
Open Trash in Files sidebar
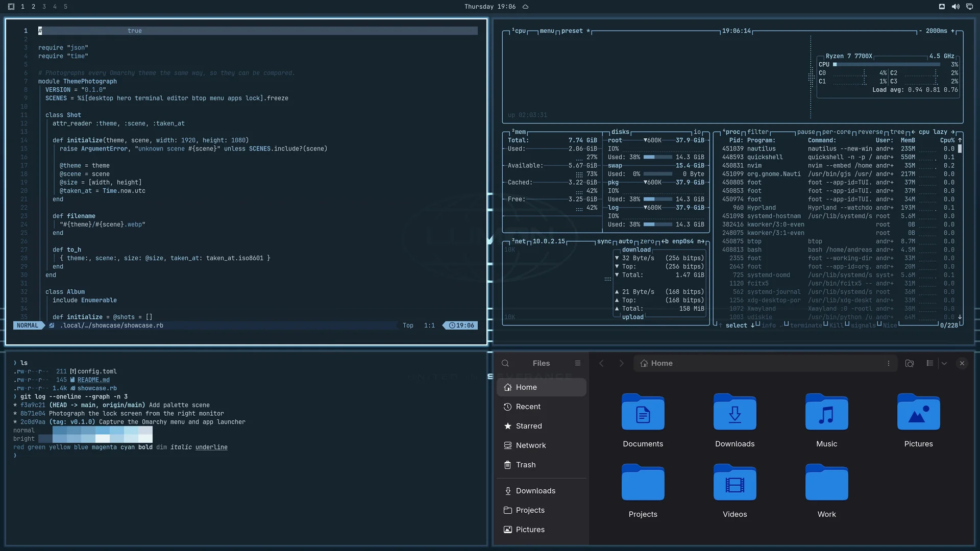(x=542, y=465)
